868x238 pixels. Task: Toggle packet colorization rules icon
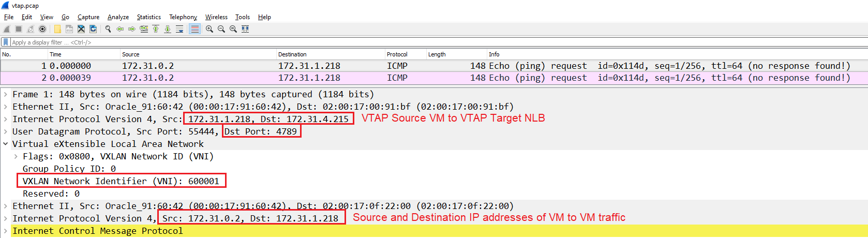pos(194,29)
